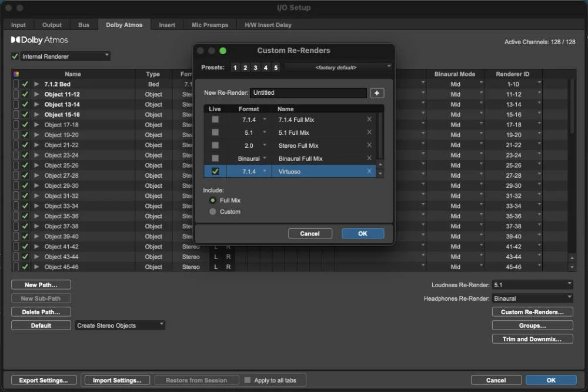The width and height of the screenshot is (588, 392).
Task: Click the Default button
Action: click(41, 325)
